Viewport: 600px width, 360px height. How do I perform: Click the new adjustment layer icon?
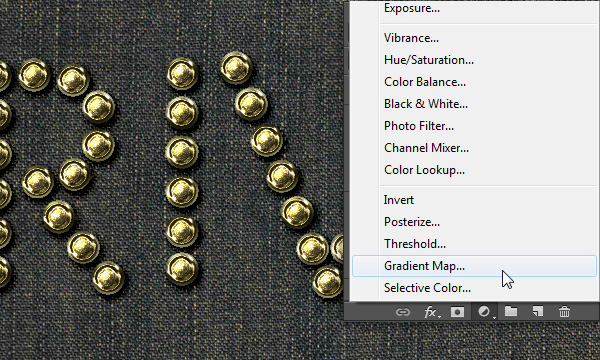pyautogui.click(x=484, y=312)
